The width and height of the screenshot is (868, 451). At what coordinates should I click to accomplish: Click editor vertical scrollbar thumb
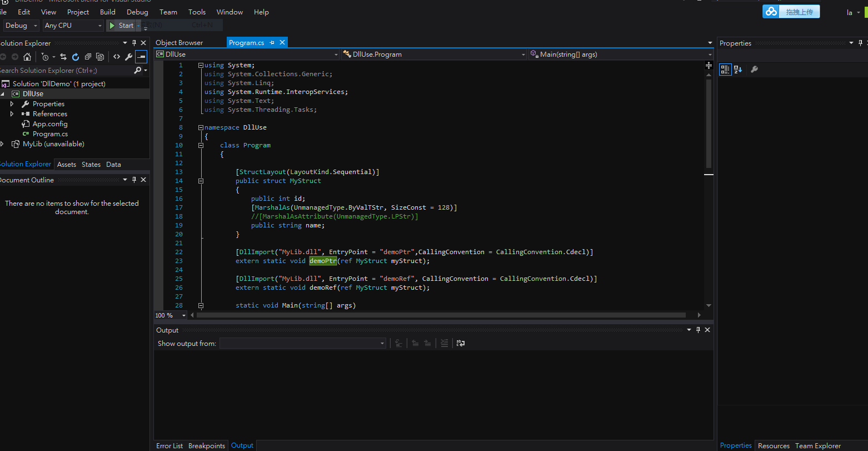click(709, 123)
